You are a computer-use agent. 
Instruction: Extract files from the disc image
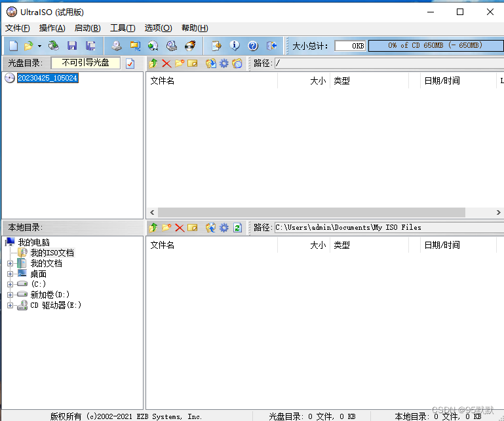coord(211,64)
